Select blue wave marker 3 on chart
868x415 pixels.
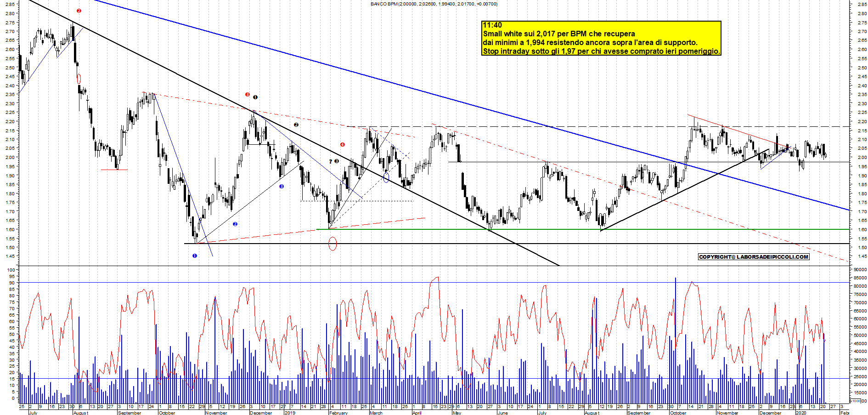pos(282,187)
